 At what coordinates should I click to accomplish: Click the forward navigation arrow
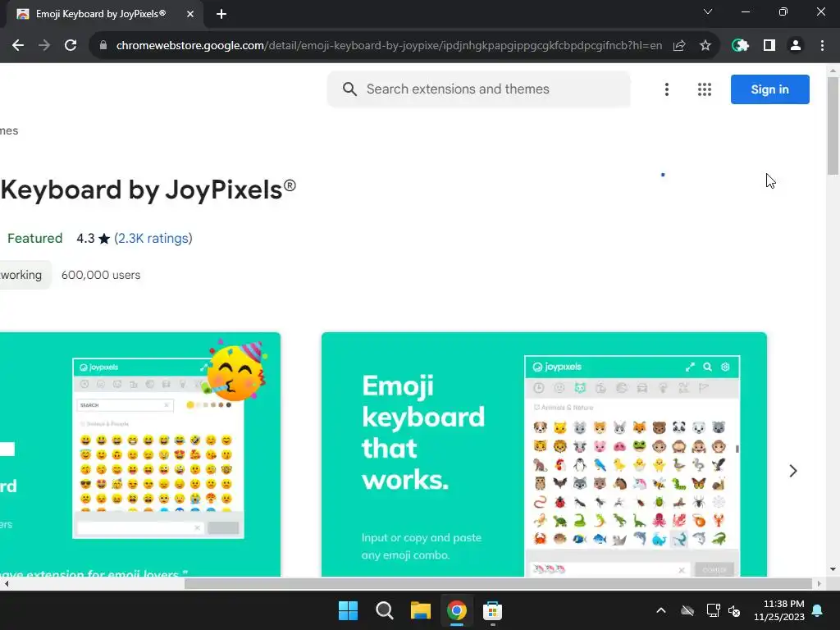(x=44, y=46)
